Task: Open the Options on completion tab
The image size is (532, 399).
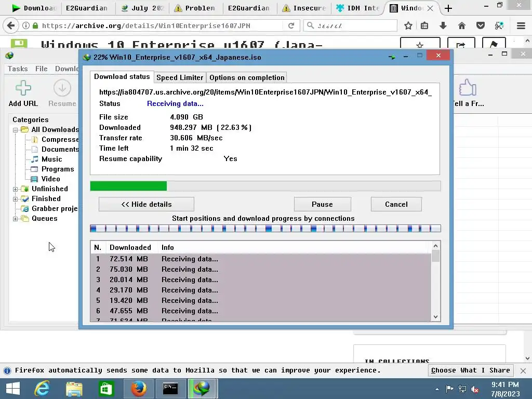Action: point(247,78)
